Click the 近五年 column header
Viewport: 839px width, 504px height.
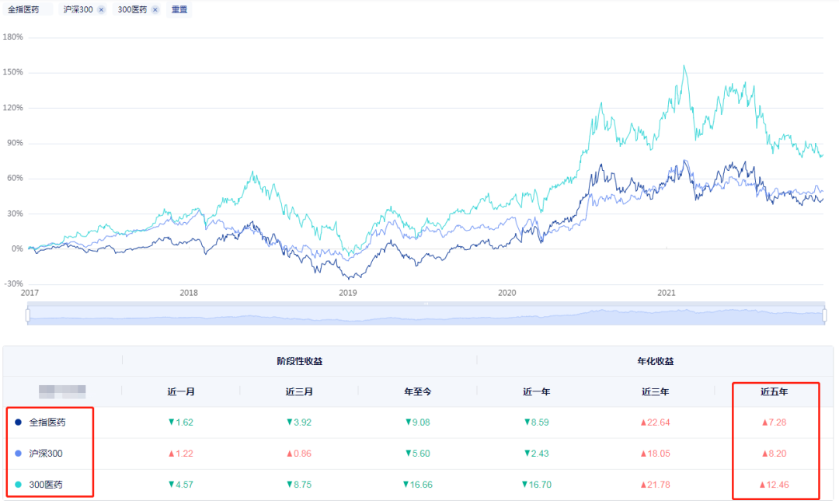tap(775, 391)
